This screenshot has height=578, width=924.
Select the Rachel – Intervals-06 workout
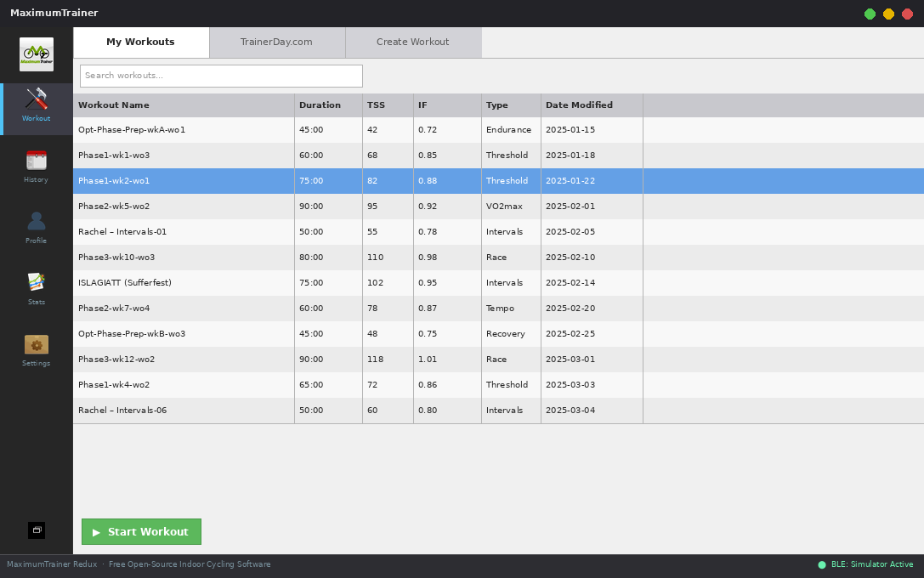[x=255, y=410]
